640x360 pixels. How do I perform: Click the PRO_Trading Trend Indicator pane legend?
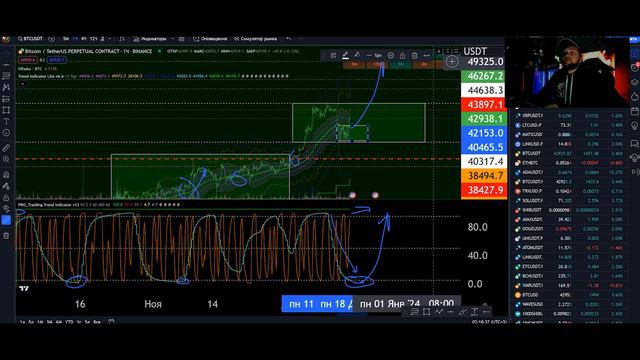[x=48, y=204]
